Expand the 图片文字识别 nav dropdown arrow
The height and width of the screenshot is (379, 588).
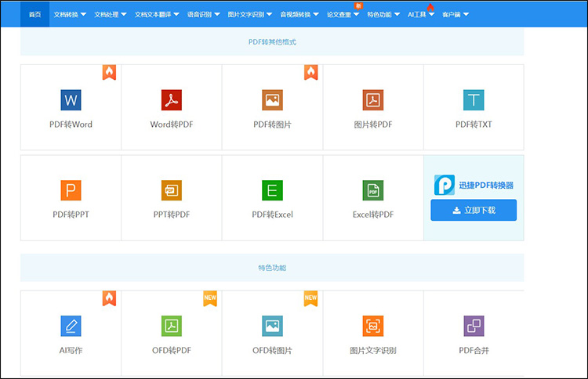tap(269, 14)
